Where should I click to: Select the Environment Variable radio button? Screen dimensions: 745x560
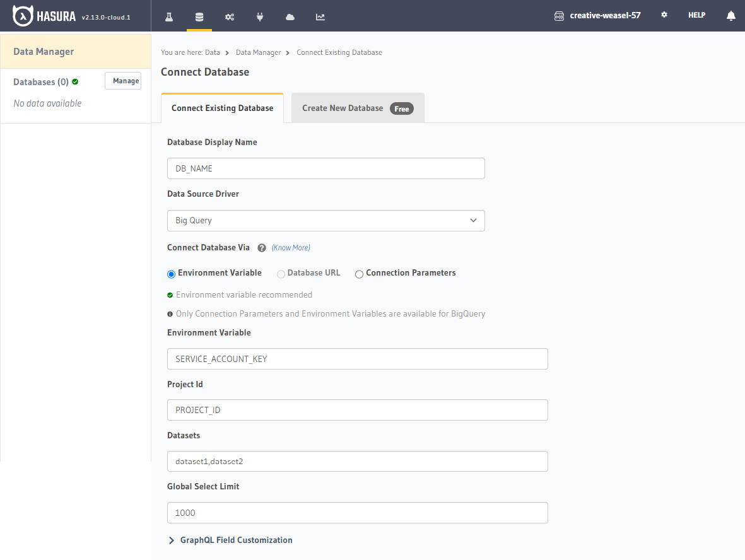click(171, 274)
